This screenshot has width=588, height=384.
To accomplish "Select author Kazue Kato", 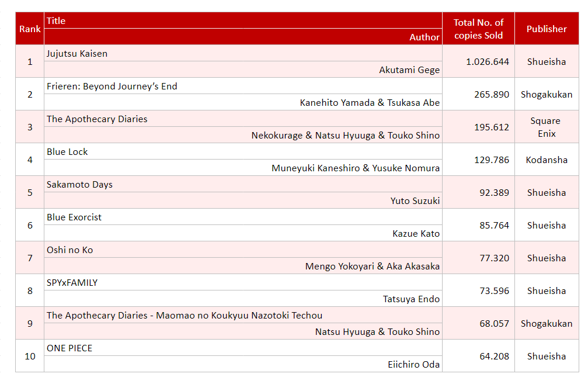I will pos(416,233).
